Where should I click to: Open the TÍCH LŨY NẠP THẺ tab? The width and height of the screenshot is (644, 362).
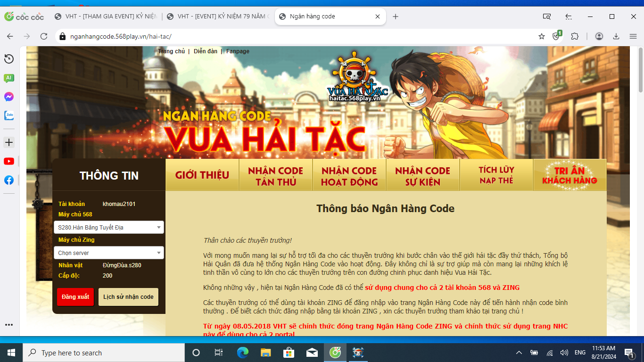(x=496, y=175)
